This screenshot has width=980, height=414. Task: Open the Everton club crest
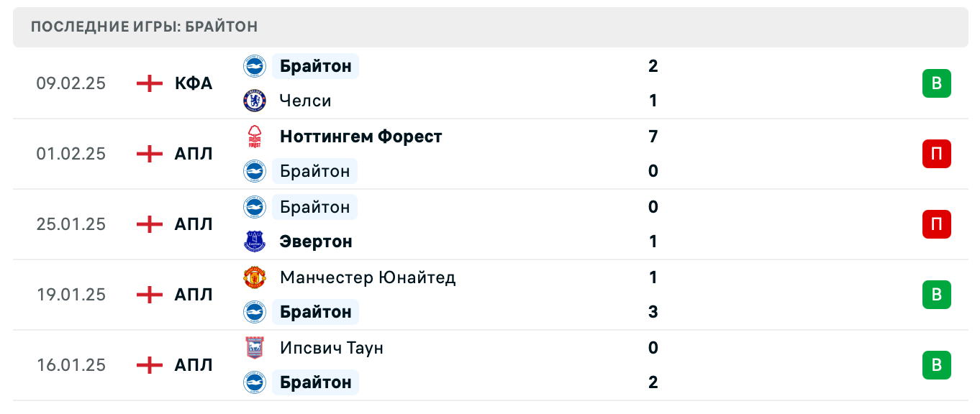pos(254,241)
